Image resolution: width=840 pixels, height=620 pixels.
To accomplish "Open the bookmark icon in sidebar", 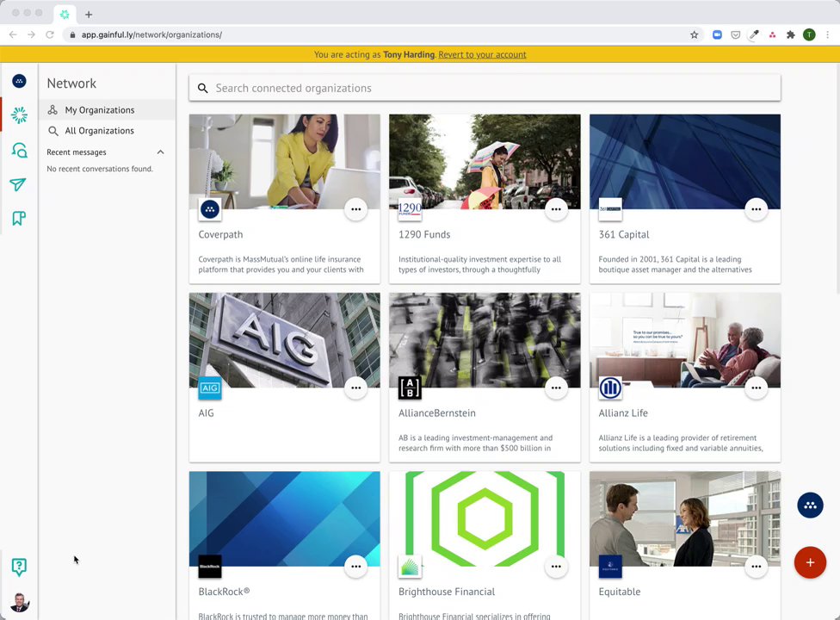I will tap(19, 219).
